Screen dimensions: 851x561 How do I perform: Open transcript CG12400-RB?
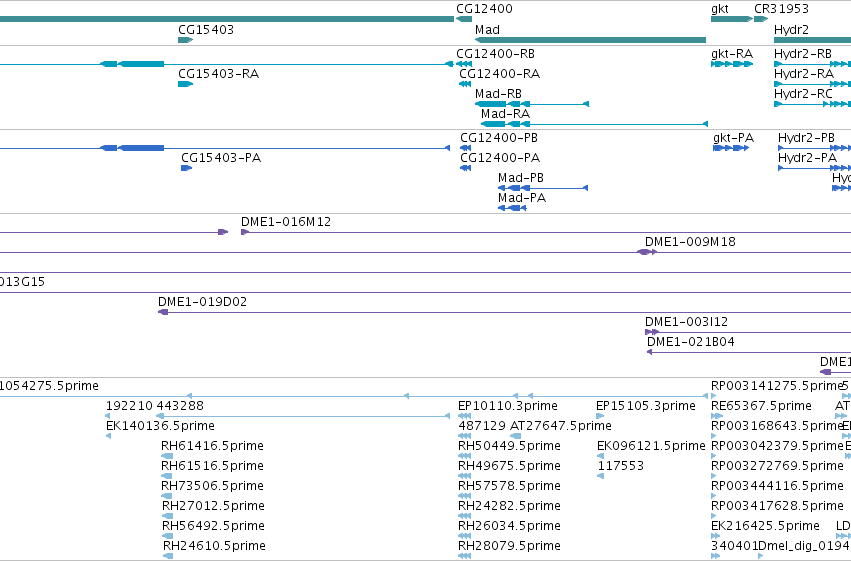464,64
